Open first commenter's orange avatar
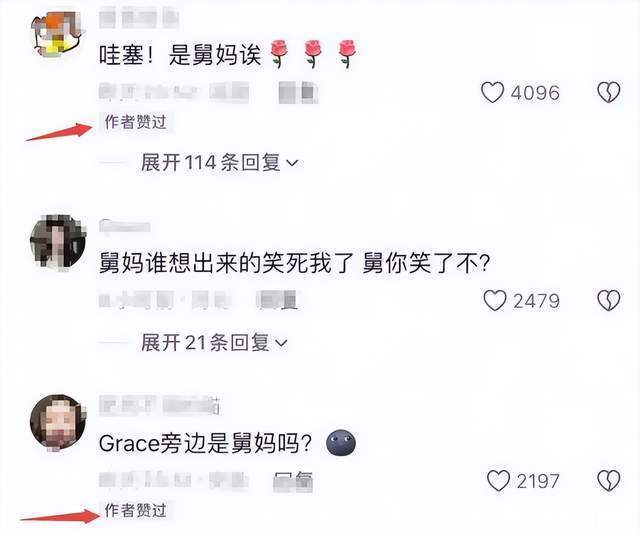This screenshot has width=640, height=533. click(x=58, y=35)
